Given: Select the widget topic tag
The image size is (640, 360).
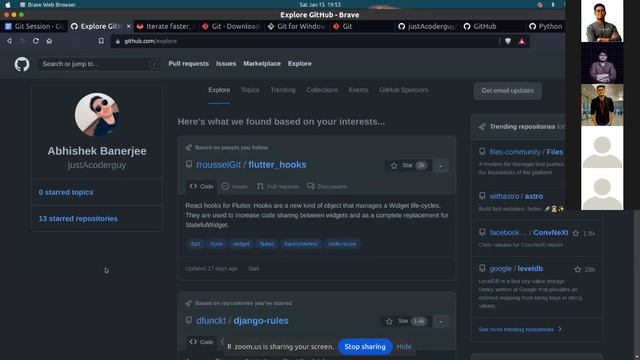Looking at the screenshot, I should 241,244.
